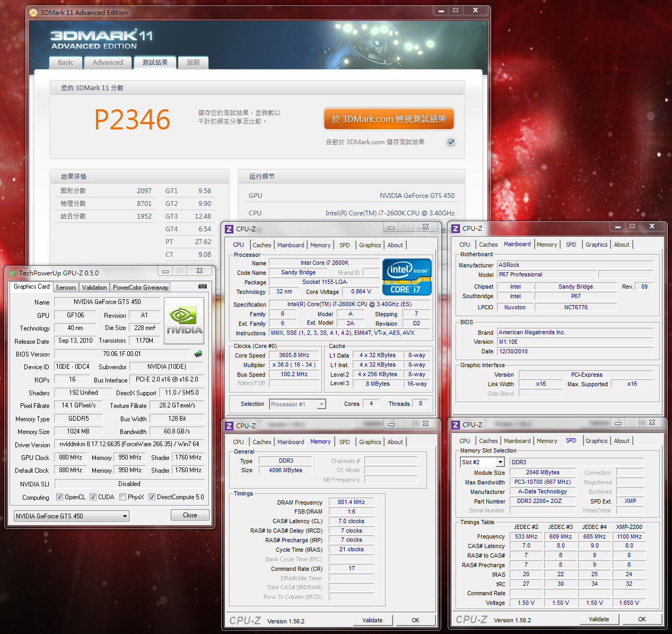Switch to the Sensors tab in GPU-Z
The height and width of the screenshot is (634, 672).
pyautogui.click(x=66, y=288)
